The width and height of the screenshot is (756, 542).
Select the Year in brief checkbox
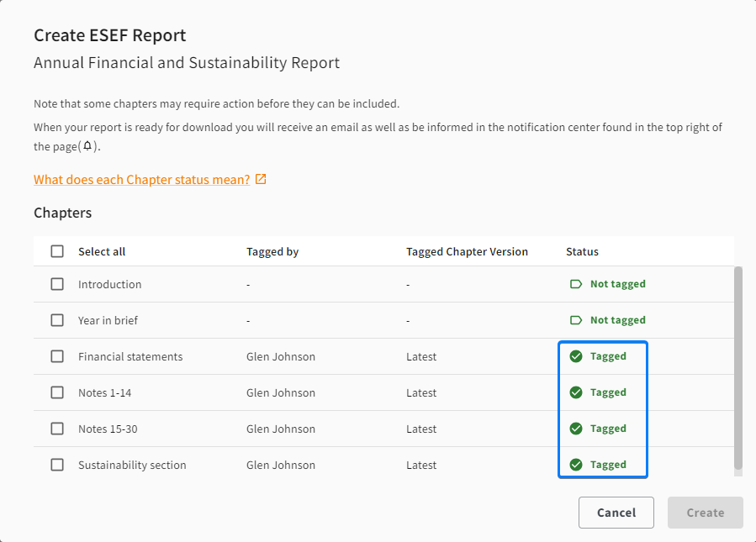point(57,320)
